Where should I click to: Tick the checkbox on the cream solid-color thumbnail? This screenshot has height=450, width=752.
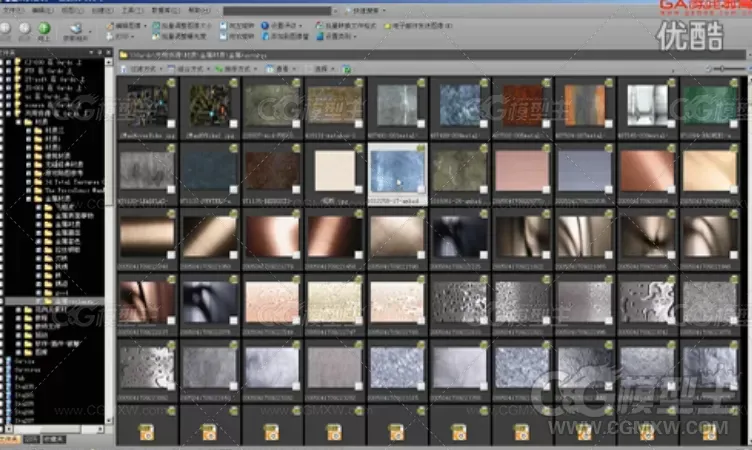358,189
